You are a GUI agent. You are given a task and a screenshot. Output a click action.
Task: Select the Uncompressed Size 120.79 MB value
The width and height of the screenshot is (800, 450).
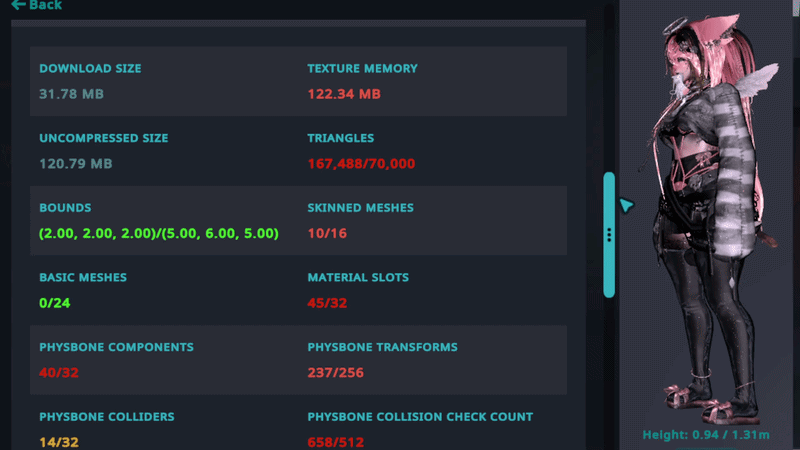[x=75, y=163]
